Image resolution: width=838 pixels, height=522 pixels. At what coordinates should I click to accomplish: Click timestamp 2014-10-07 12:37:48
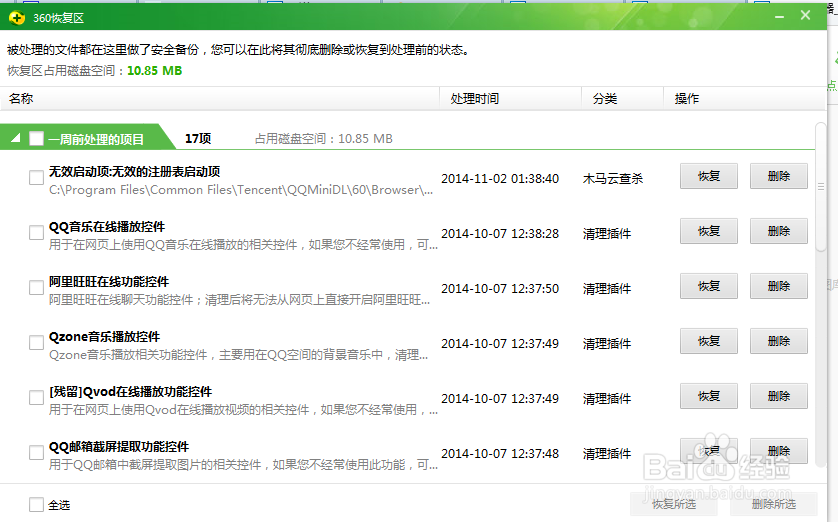point(500,454)
